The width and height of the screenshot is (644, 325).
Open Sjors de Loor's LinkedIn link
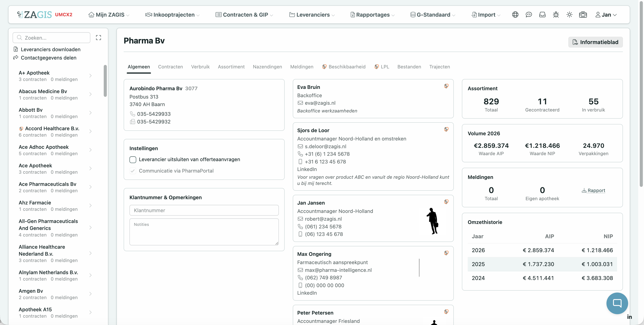307,169
